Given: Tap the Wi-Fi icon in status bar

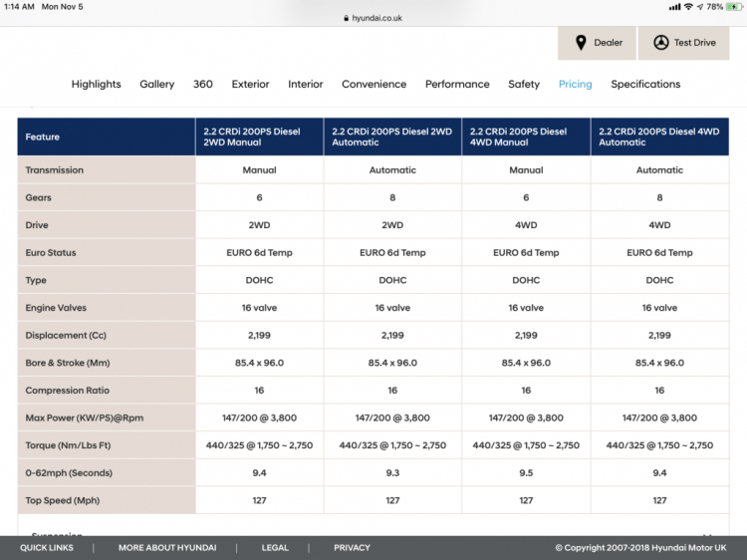Looking at the screenshot, I should point(688,7).
